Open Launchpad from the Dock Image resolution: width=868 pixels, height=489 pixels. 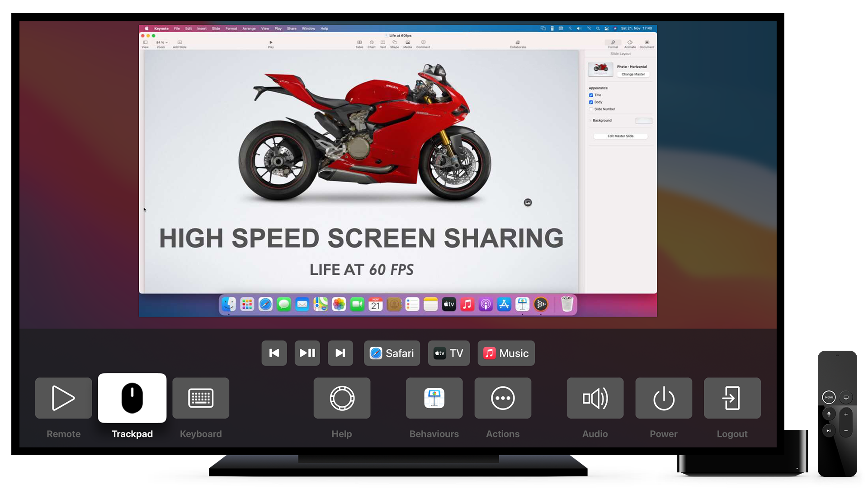pyautogui.click(x=247, y=305)
